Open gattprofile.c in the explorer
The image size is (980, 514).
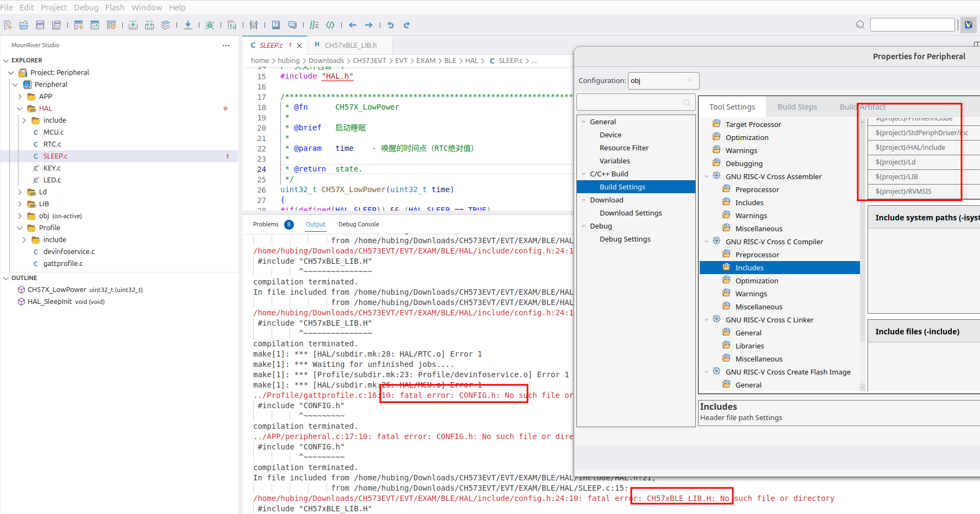(x=63, y=264)
